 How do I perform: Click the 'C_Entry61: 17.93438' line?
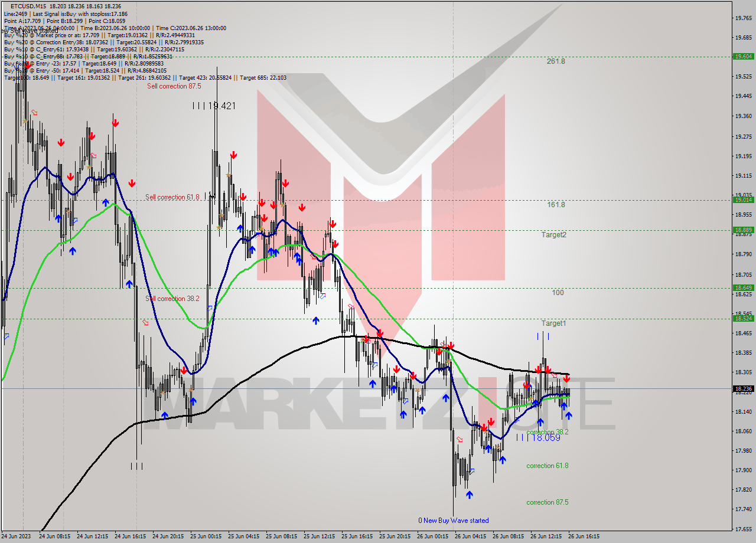[94, 49]
